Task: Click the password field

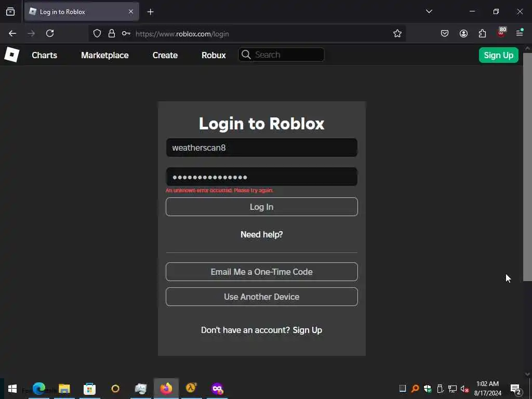Action: 262,177
